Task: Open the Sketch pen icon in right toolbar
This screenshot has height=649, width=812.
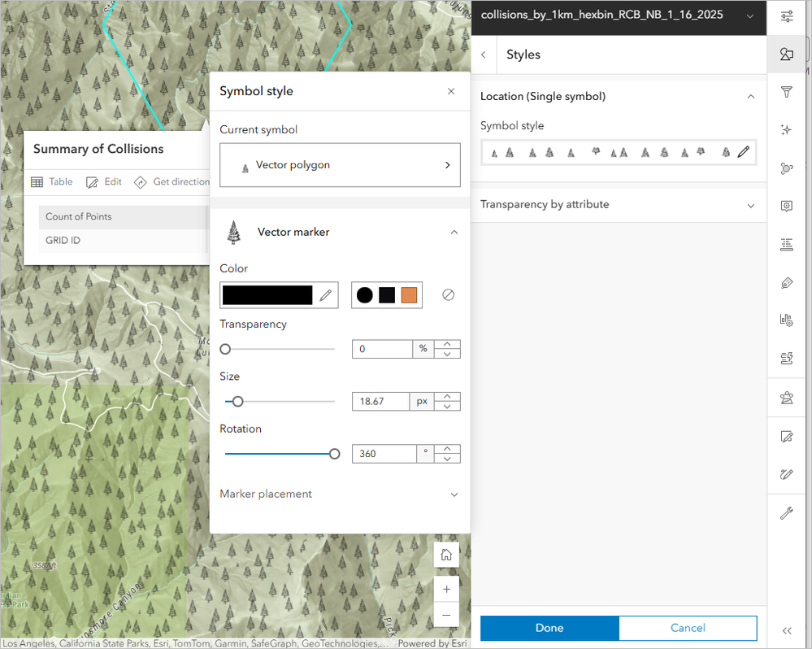Action: (787, 474)
